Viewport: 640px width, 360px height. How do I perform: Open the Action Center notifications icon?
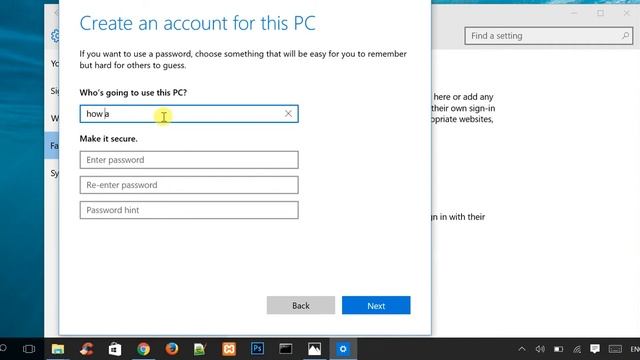[x=595, y=349]
